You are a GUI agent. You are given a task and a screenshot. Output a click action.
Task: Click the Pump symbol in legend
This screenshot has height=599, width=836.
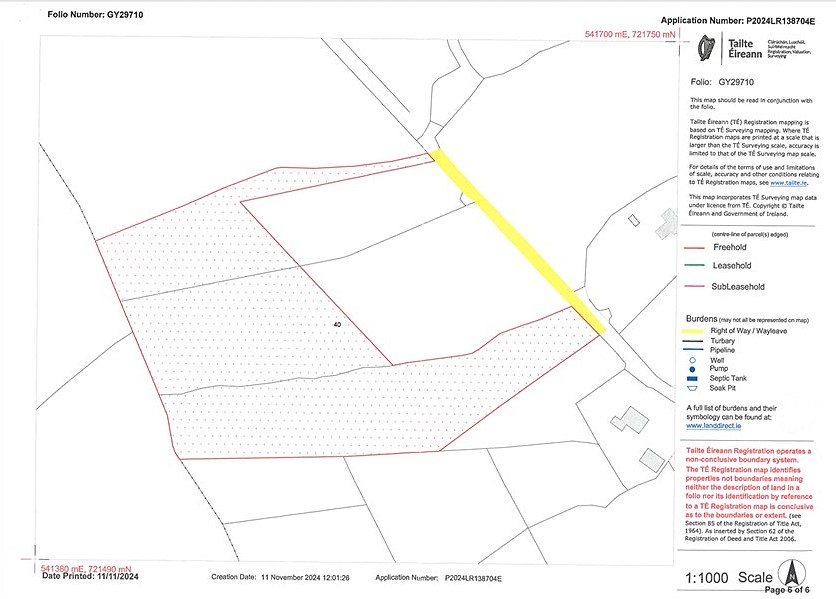tap(692, 369)
